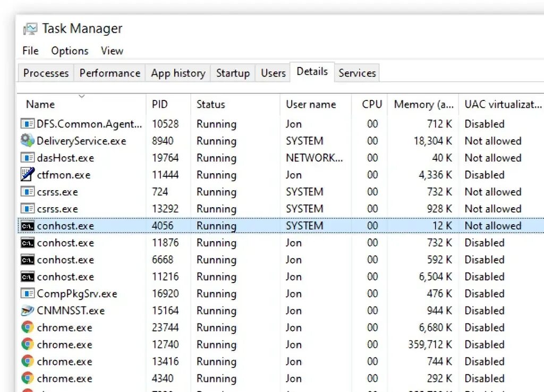544x392 pixels.
Task: Switch to the App history tab
Action: click(x=178, y=73)
